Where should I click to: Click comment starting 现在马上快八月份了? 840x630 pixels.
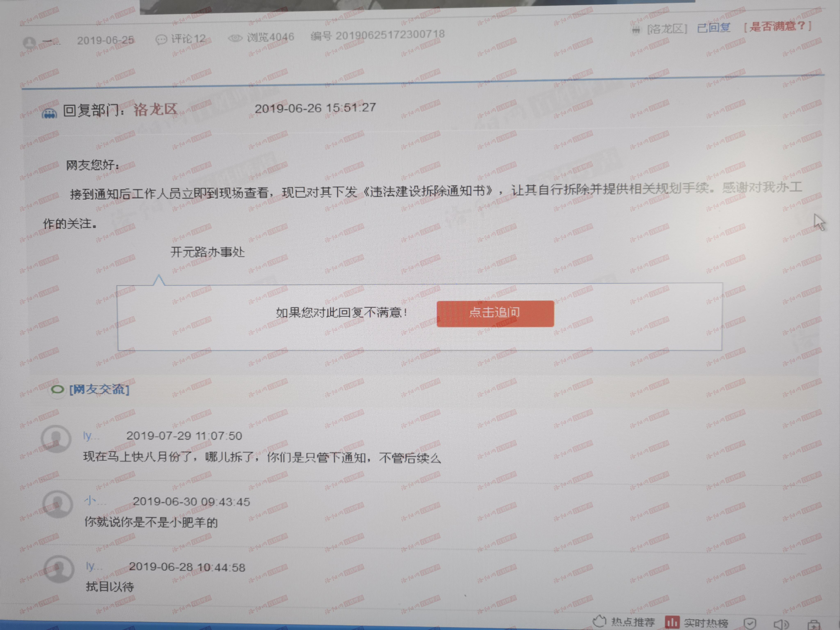(x=262, y=457)
